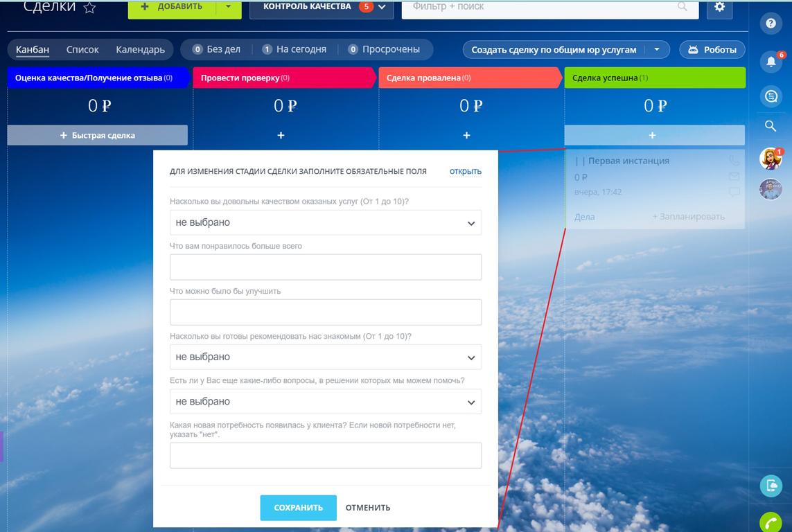The image size is (792, 532).
Task: Click the email icon on deal card
Action: coord(734,176)
